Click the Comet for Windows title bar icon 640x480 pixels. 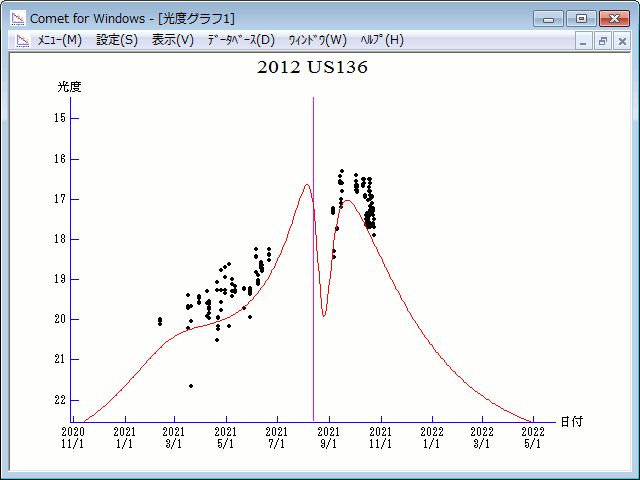[17, 18]
